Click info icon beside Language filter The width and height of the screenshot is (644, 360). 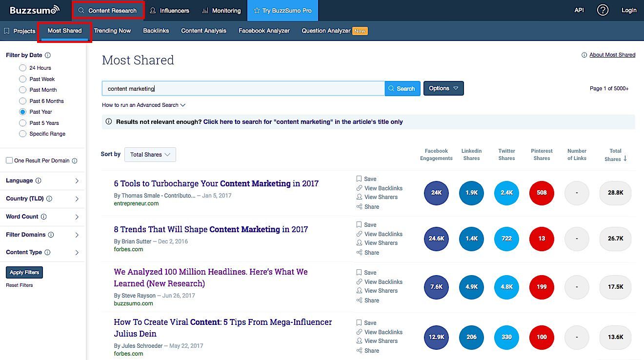[x=39, y=180]
